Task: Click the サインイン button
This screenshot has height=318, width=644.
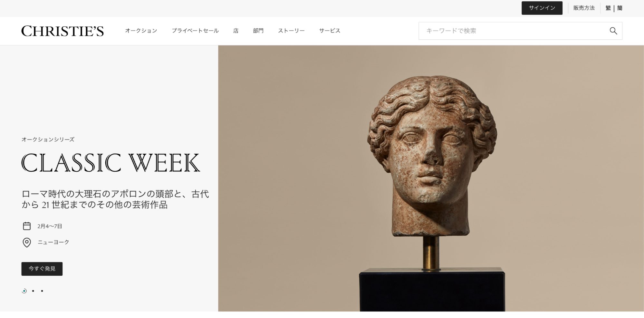Action: (x=542, y=8)
